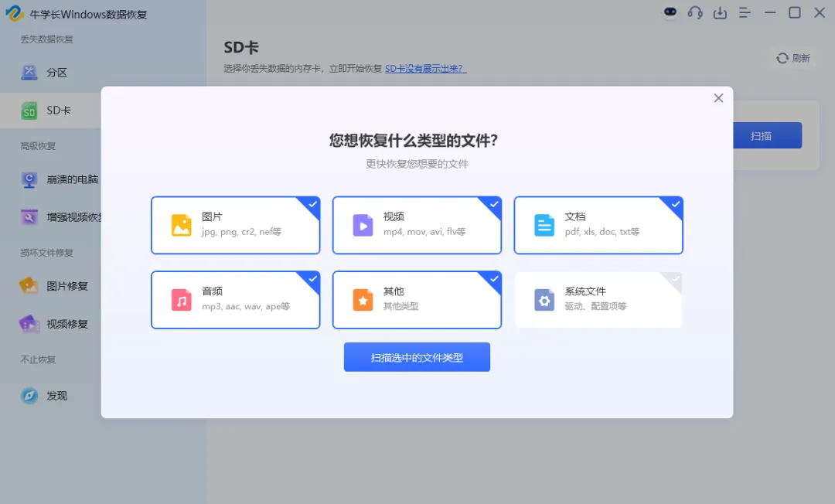Viewport: 835px width, 504px height.
Task: Select SD卡 in the sidebar
Action: tap(50, 111)
